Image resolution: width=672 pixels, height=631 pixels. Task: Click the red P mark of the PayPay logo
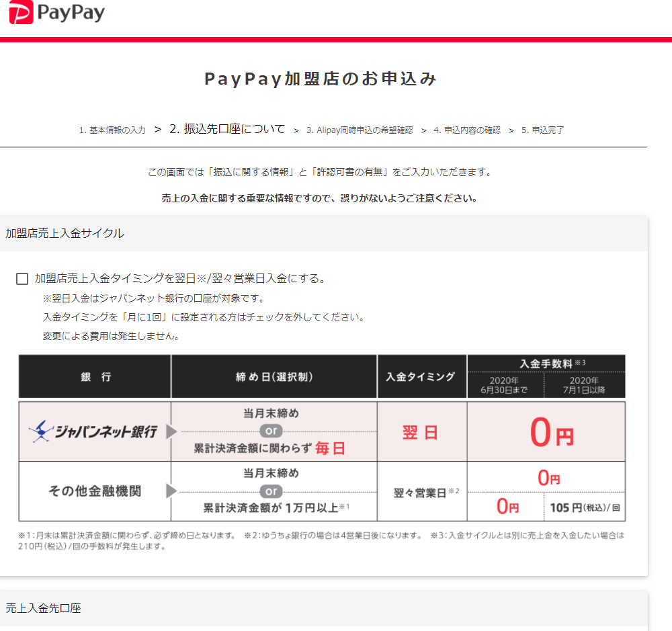click(22, 13)
